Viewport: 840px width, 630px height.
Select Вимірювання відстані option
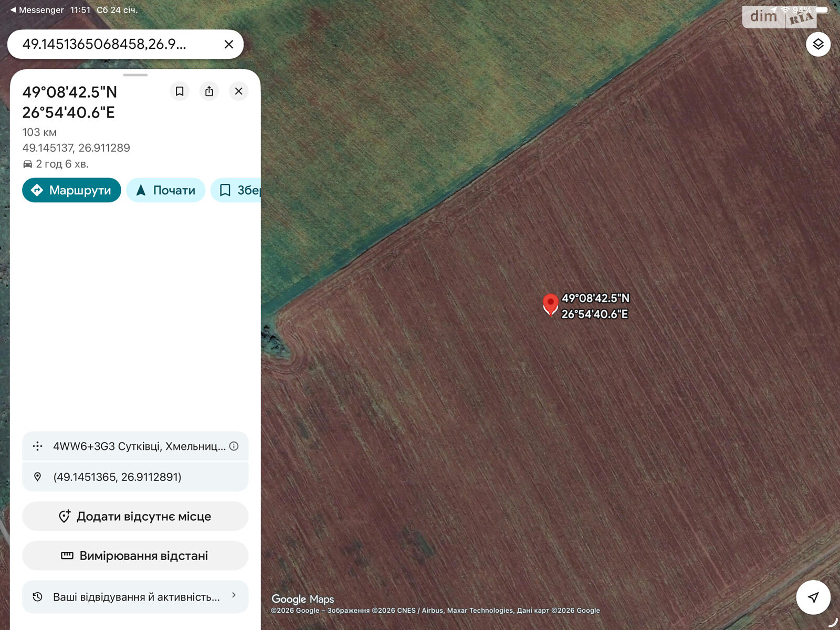coord(135,555)
